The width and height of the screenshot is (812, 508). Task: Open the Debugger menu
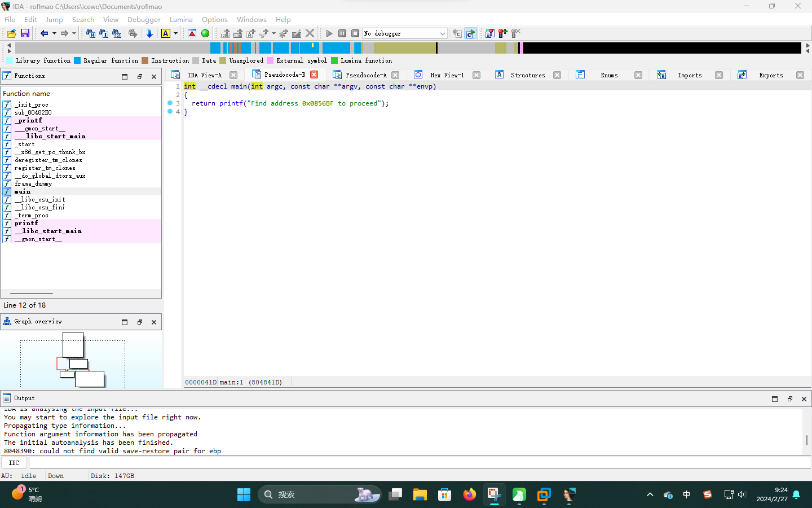[x=144, y=19]
